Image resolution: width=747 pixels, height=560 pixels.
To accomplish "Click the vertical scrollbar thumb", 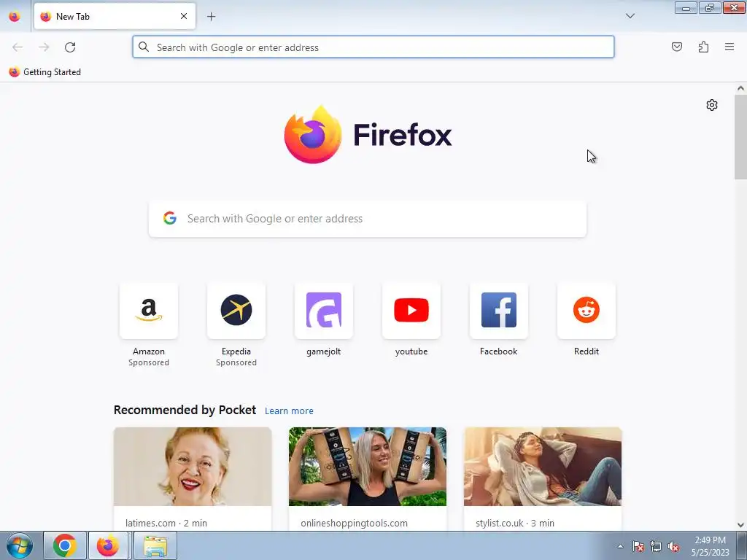I will pyautogui.click(x=740, y=137).
